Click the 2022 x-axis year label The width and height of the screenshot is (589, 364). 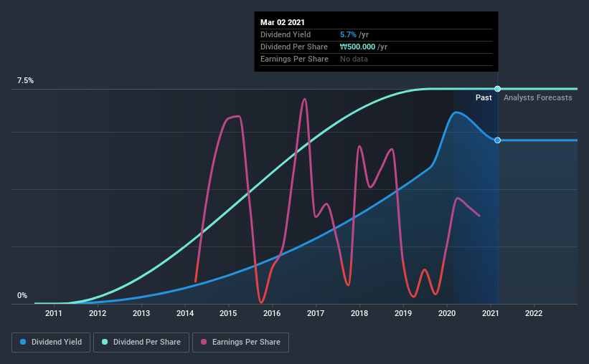[x=534, y=313]
